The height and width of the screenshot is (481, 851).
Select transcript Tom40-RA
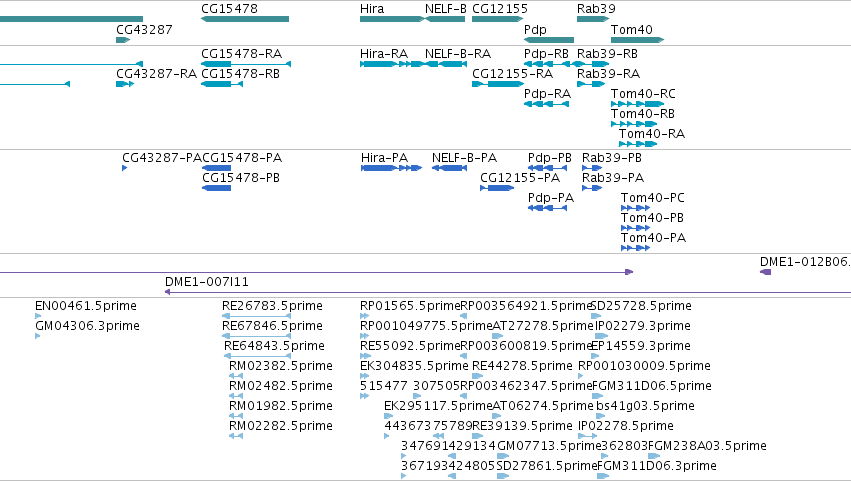point(638,144)
